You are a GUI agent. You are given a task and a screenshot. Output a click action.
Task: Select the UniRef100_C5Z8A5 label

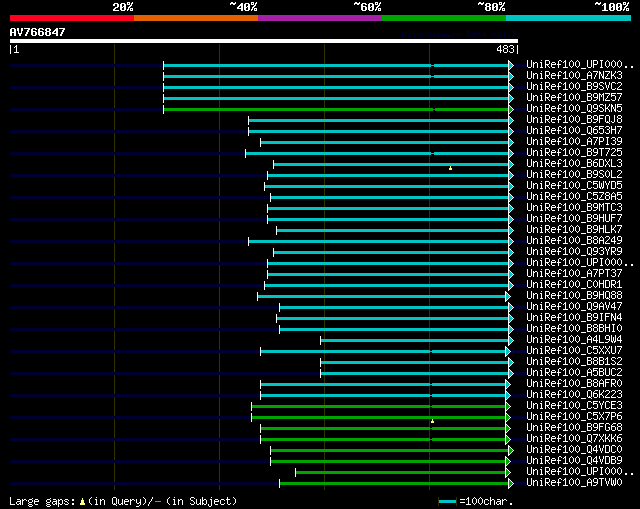[x=574, y=197]
